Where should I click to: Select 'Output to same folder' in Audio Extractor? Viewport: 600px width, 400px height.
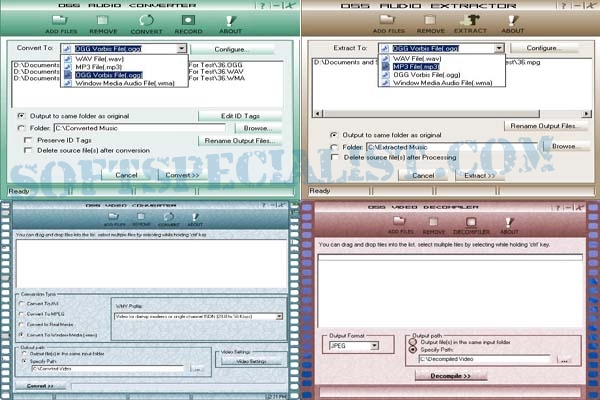334,135
